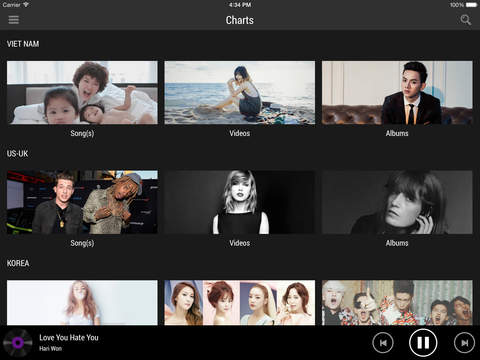Screen dimensions: 480x360
Task: Tap the search magnifier icon
Action: [x=466, y=20]
